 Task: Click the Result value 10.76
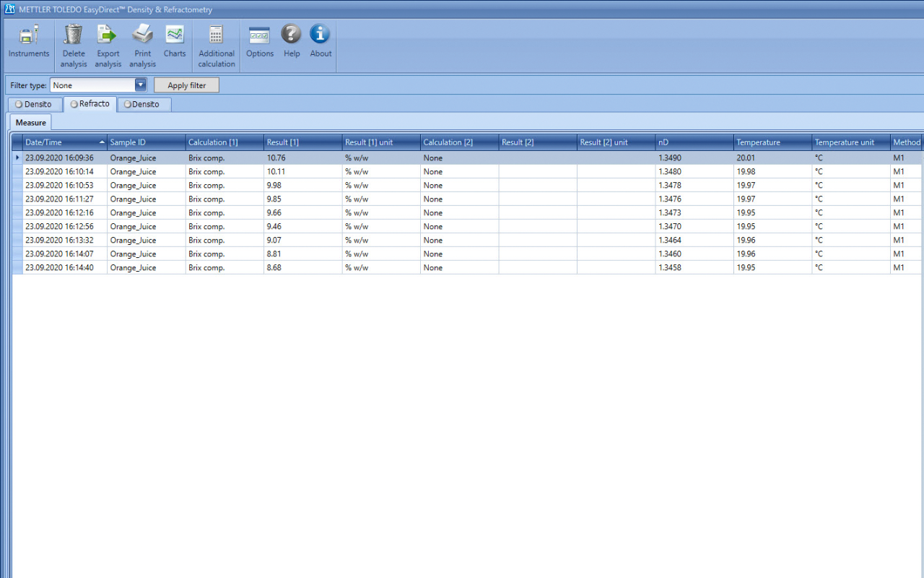coord(276,158)
